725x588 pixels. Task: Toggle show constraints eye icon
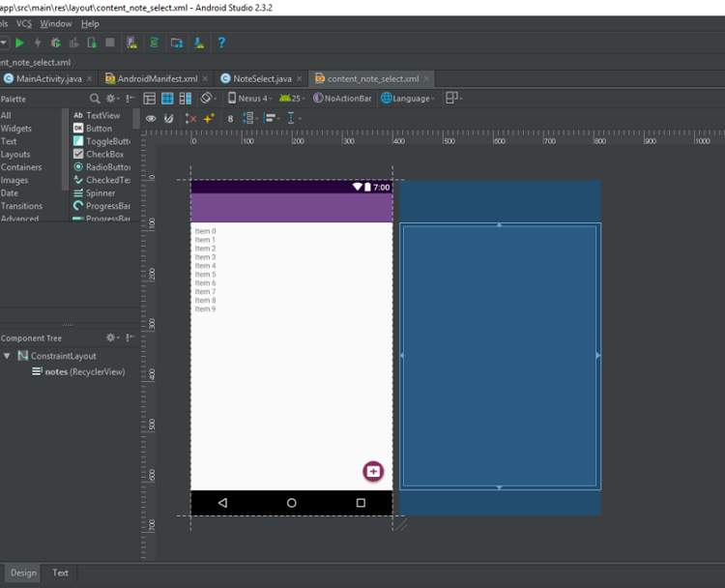coord(151,118)
